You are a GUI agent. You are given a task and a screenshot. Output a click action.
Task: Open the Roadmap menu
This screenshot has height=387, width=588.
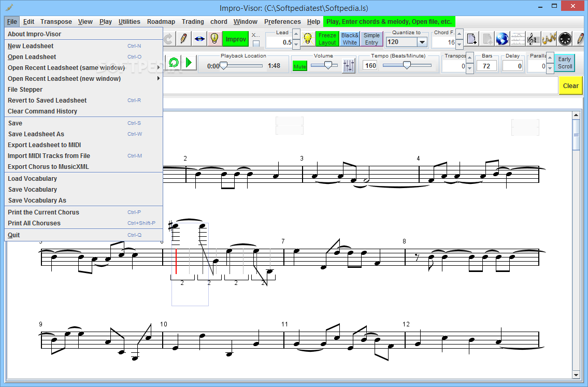(161, 22)
